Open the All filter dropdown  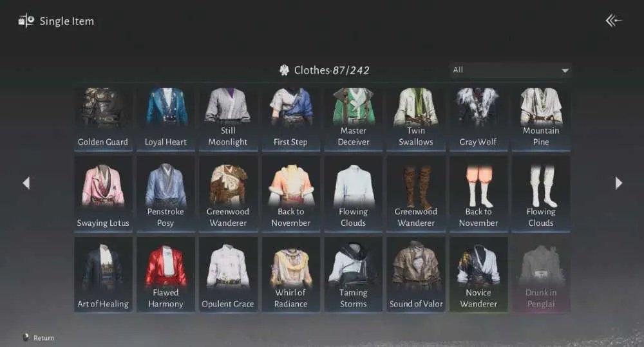[511, 70]
